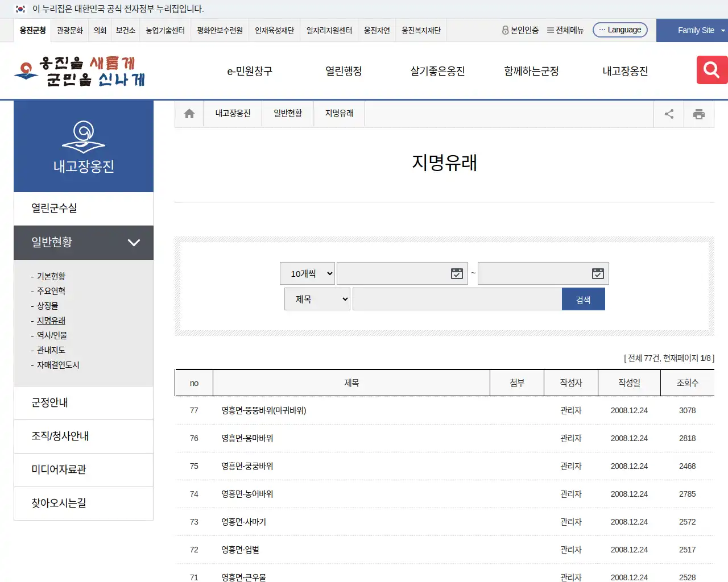Open the 제목 search criteria dropdown
This screenshot has width=728, height=582.
click(x=317, y=299)
